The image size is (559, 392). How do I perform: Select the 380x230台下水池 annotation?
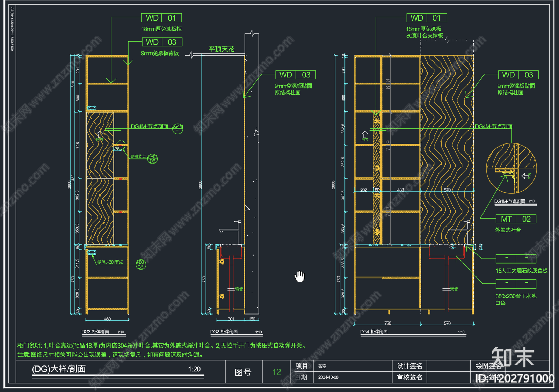516,296
